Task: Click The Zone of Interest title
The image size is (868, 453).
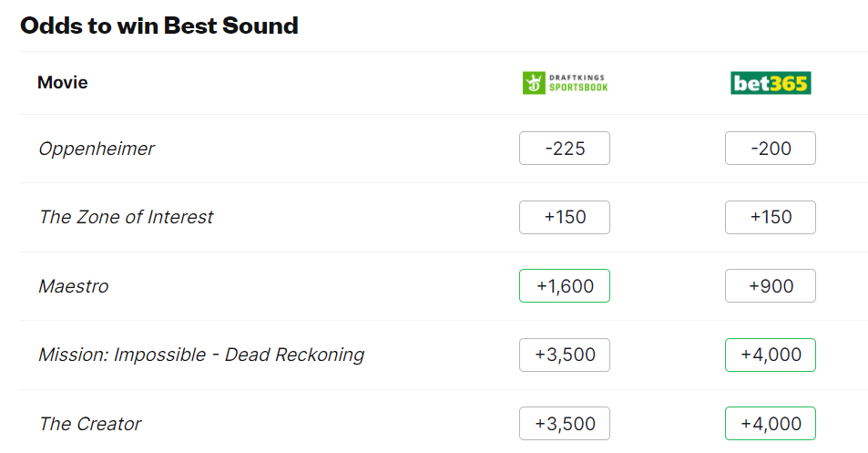Action: click(x=126, y=217)
